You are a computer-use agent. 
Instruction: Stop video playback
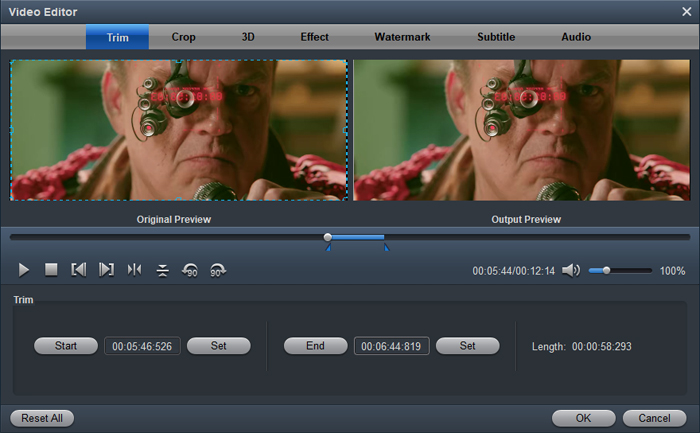pos(51,270)
